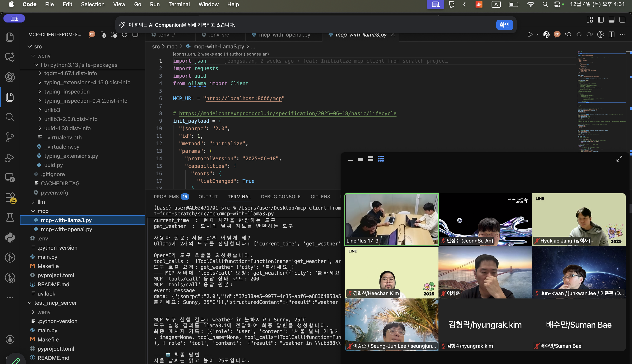632x364 pixels.
Task: Open the modelcontextprotocol.io lifecycle link
Action: (x=287, y=114)
